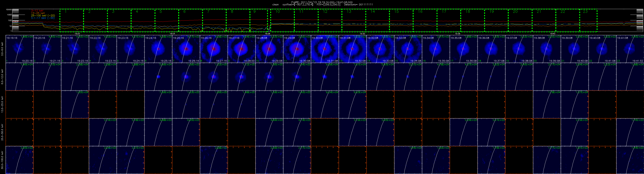This screenshot has height=174, width=644.
Task: Click the FLARE 2011/04/13 title text
Action: [322, 2]
